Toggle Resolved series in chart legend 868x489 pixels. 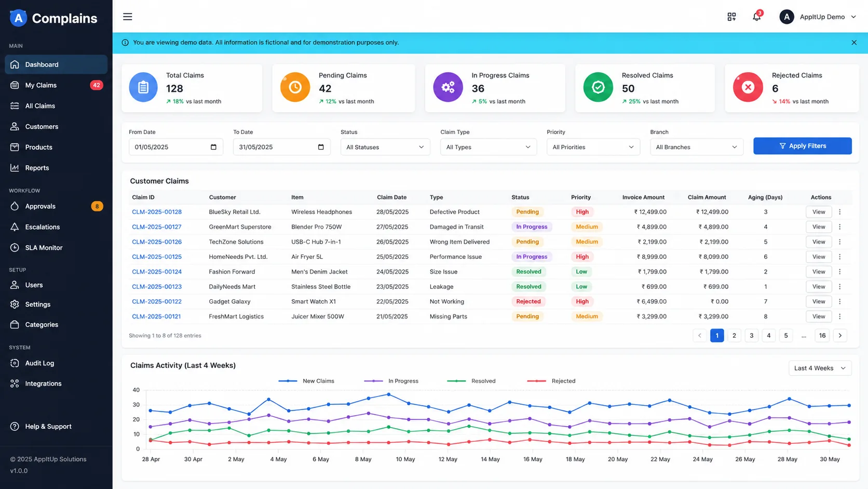tap(471, 381)
